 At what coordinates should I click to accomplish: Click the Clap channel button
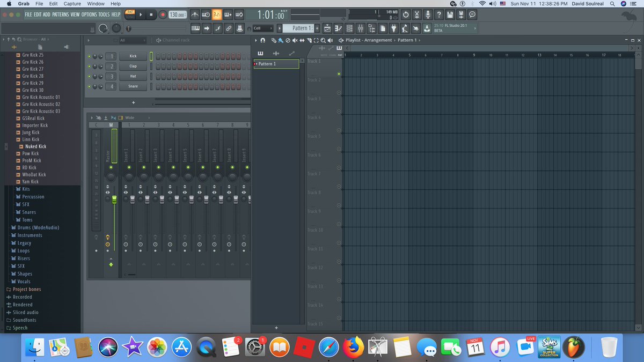coord(133,66)
